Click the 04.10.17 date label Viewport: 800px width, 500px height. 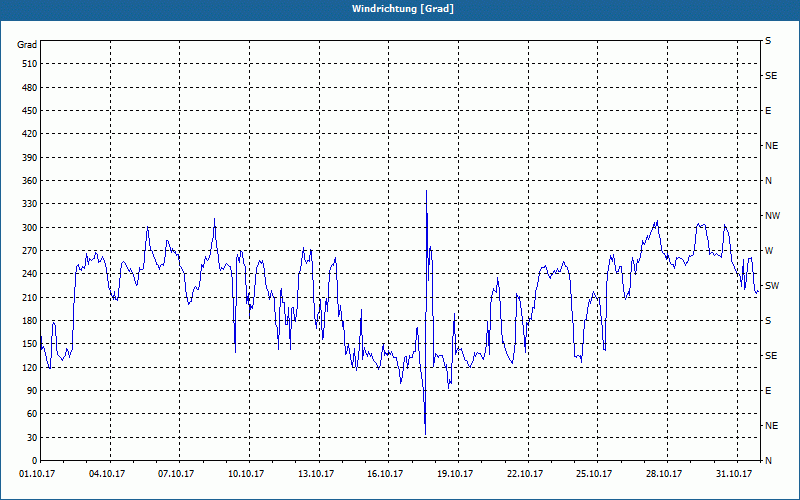click(107, 474)
